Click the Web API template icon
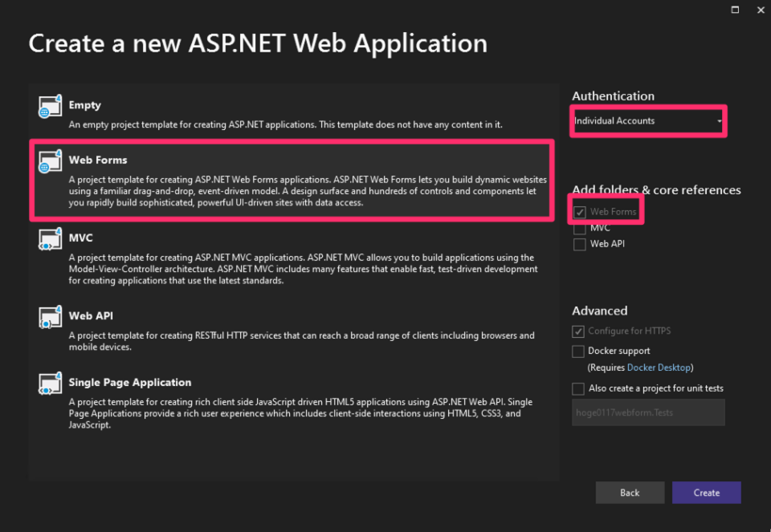This screenshot has height=532, width=771. click(50, 317)
